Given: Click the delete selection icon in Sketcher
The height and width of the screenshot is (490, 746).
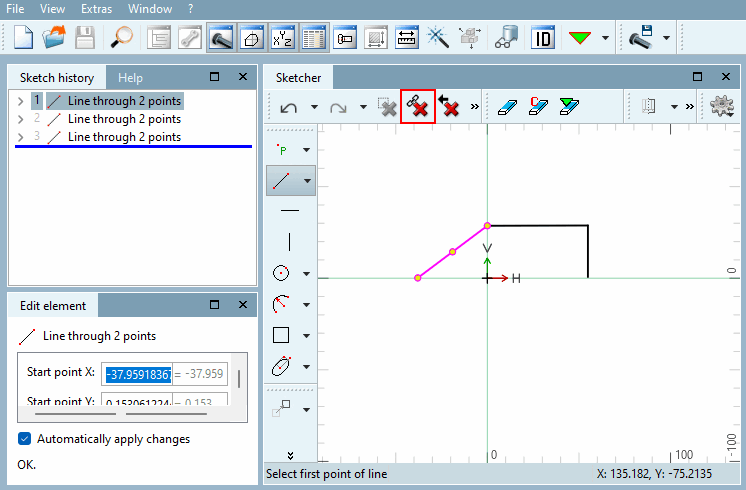Looking at the screenshot, I should [387, 107].
